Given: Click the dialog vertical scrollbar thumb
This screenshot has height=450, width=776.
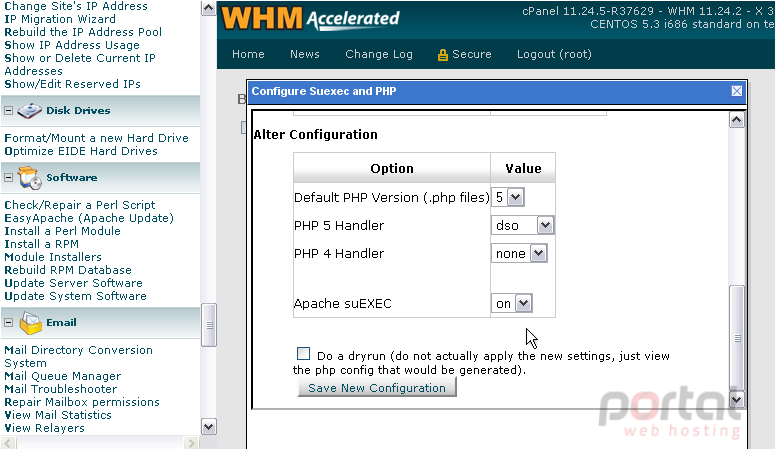Looking at the screenshot, I should 737,338.
